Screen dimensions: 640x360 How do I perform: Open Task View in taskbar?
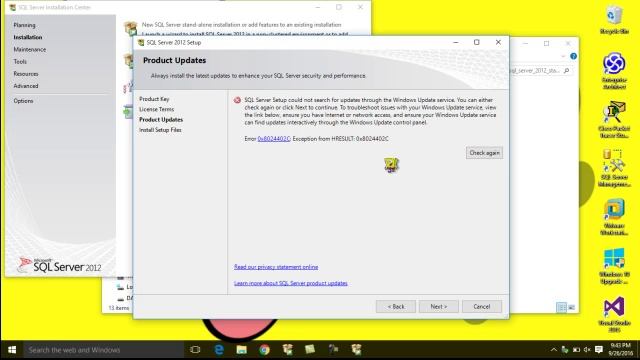[195, 350]
